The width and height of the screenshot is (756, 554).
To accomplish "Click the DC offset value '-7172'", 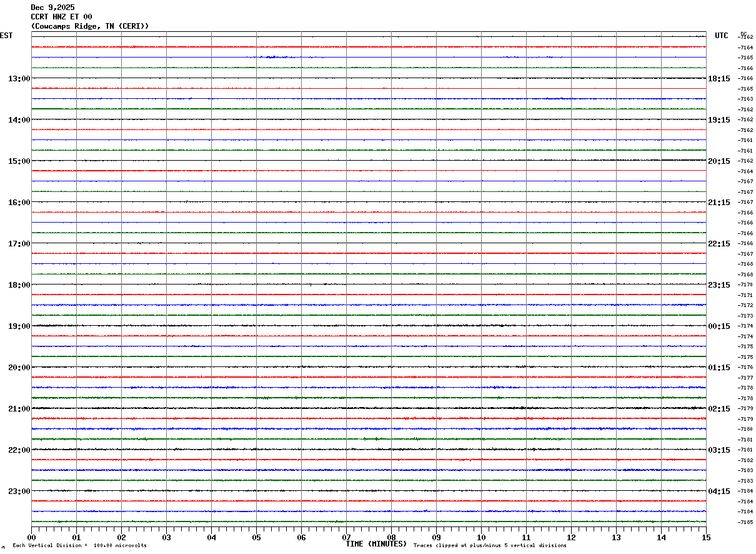I will [x=745, y=305].
